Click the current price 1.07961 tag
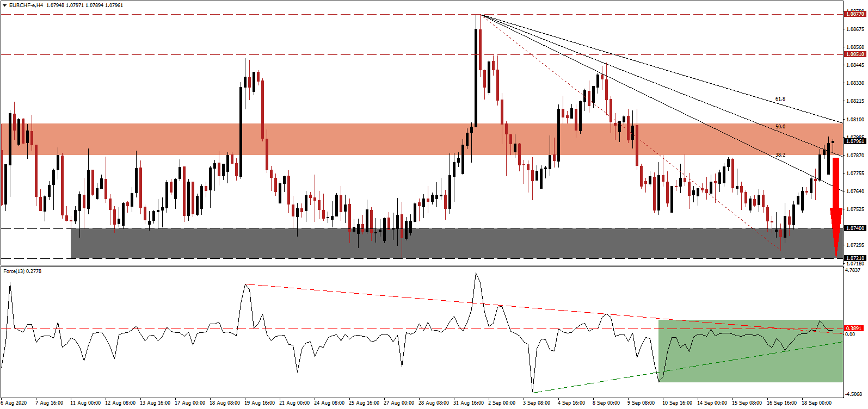Screen dimensions: 868x409 [x=854, y=141]
